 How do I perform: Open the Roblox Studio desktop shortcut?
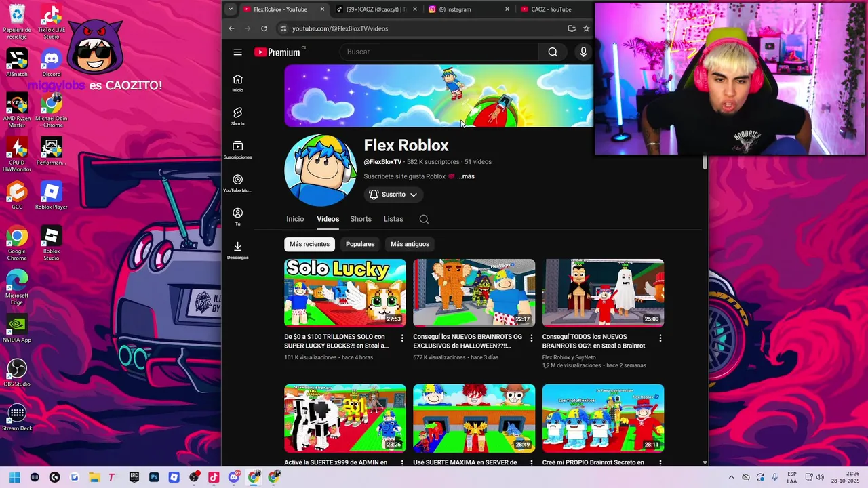coord(52,243)
